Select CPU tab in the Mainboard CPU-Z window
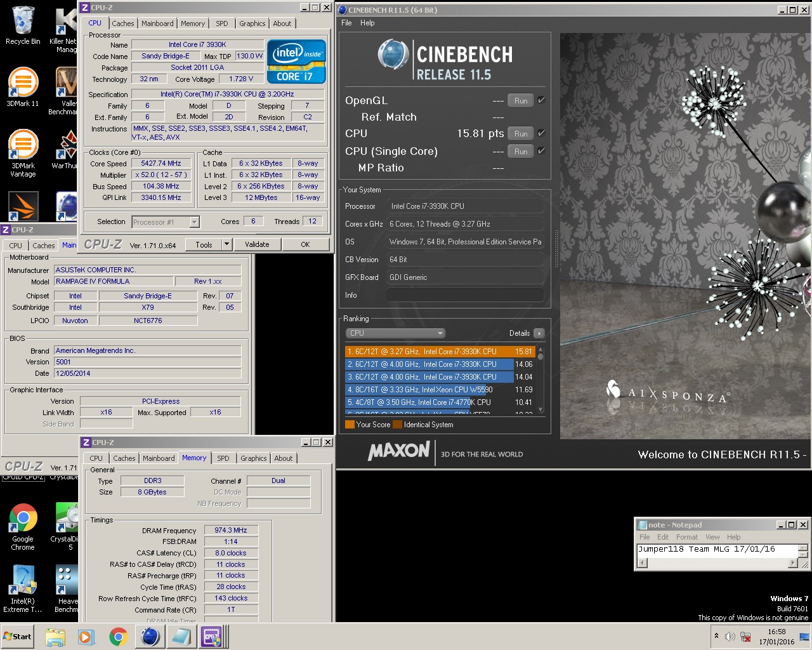Image resolution: width=812 pixels, height=650 pixels. tap(15, 246)
